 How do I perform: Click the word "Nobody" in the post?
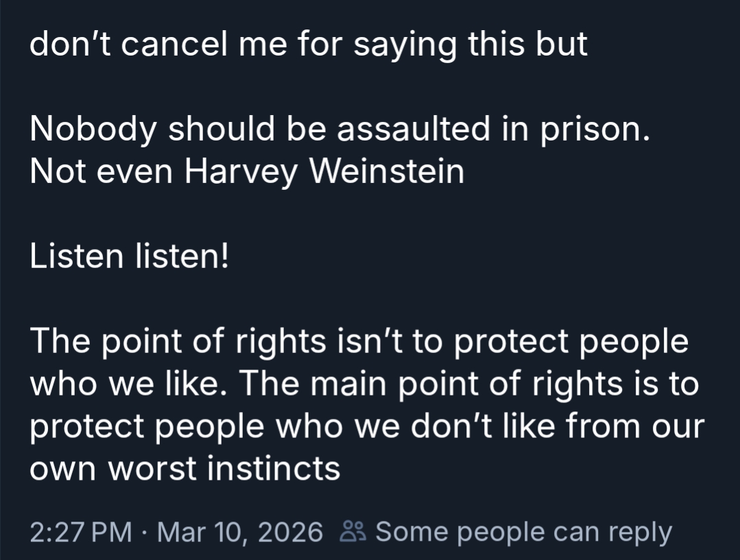(x=93, y=130)
